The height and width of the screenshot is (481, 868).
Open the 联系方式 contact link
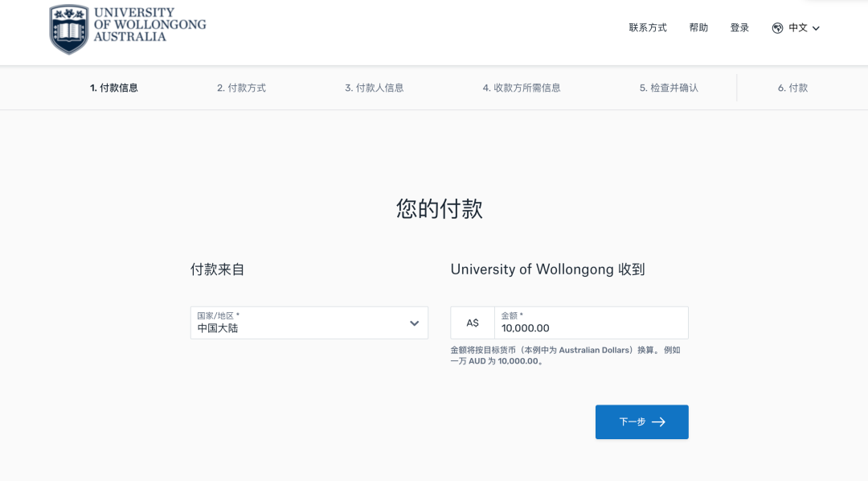(648, 27)
